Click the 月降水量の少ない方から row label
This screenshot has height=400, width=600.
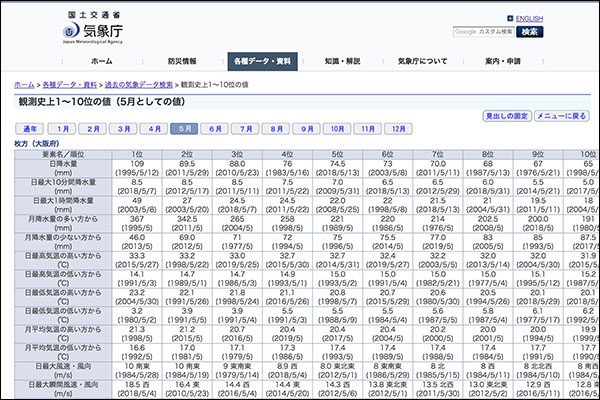(63, 242)
